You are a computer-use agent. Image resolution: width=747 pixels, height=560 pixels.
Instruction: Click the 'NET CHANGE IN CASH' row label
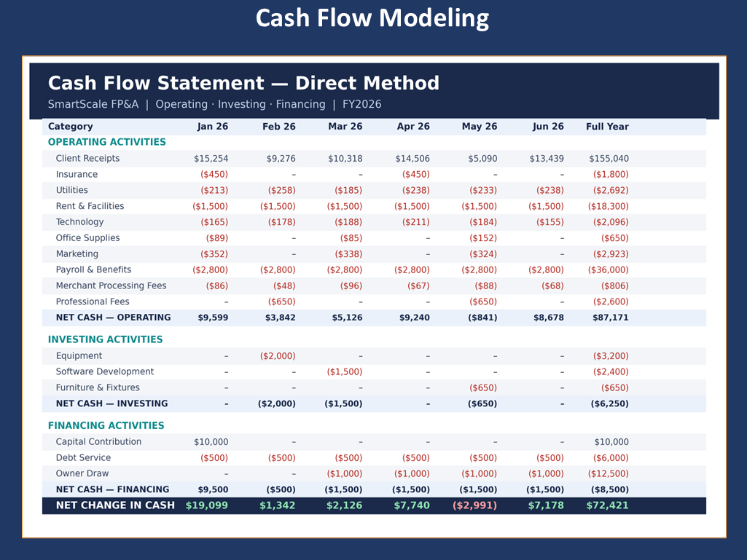pyautogui.click(x=115, y=505)
